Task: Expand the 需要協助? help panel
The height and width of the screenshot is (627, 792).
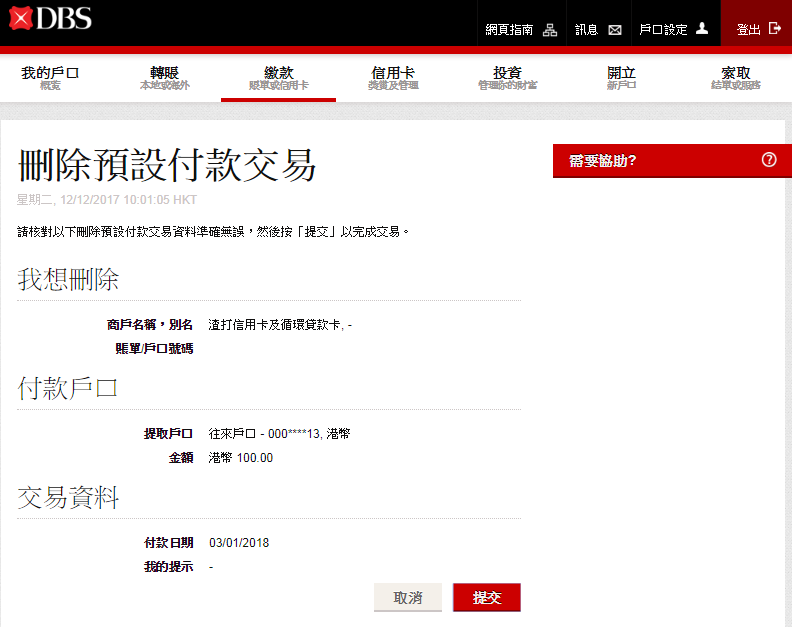Action: [x=602, y=160]
